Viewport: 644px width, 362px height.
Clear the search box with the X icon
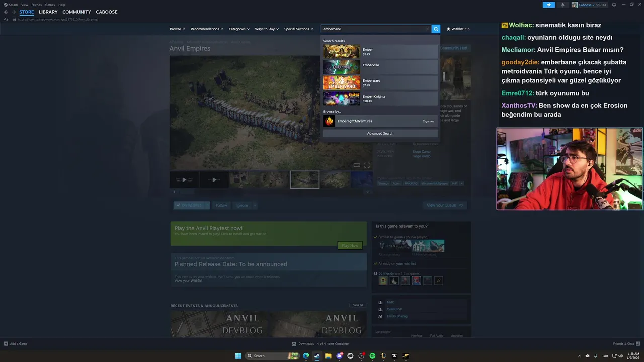[427, 29]
